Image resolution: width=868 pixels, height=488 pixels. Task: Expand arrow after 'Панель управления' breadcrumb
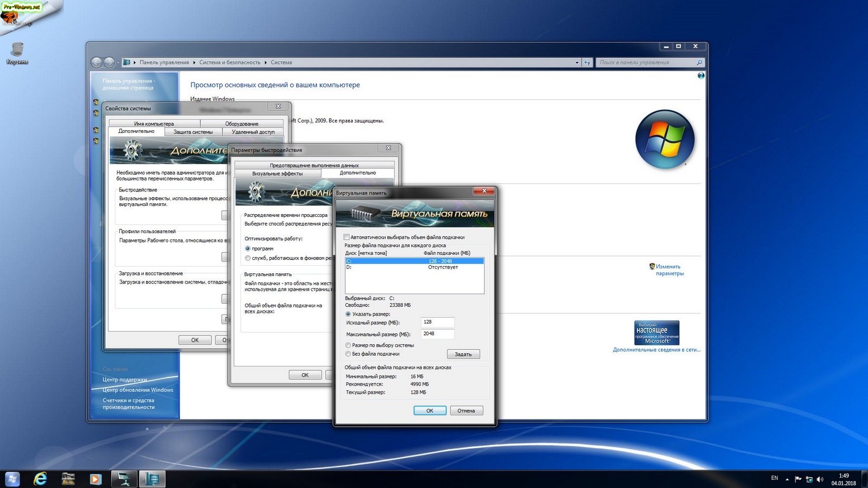(194, 63)
